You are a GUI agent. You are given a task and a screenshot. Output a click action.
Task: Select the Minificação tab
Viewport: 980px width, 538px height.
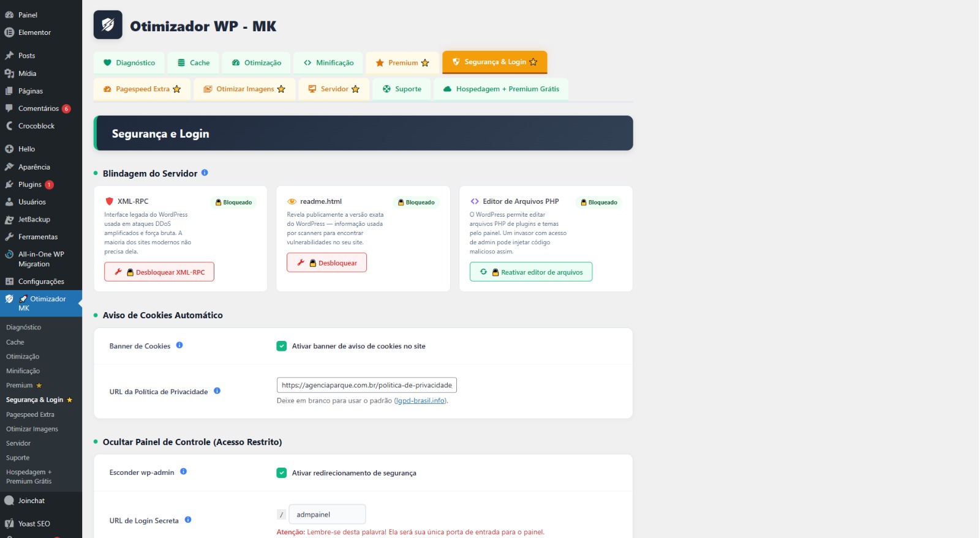tap(329, 62)
